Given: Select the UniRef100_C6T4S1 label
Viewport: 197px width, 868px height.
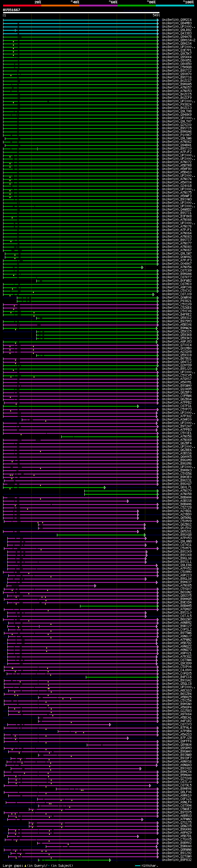Looking at the screenshot, I should pyautogui.click(x=177, y=545).
